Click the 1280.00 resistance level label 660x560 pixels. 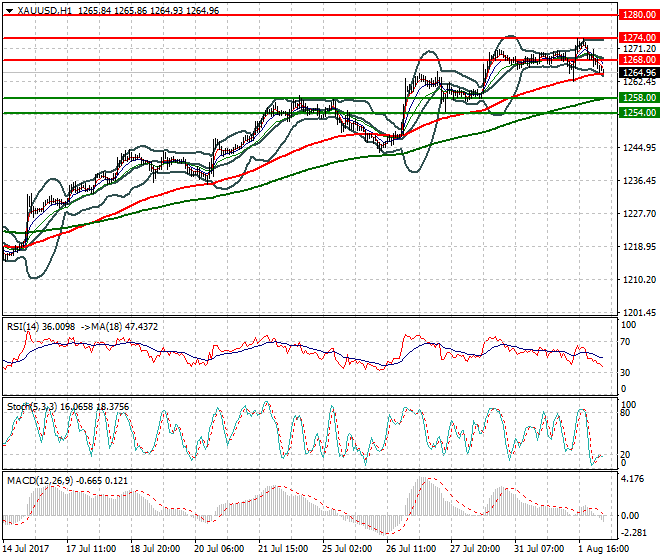click(x=639, y=15)
